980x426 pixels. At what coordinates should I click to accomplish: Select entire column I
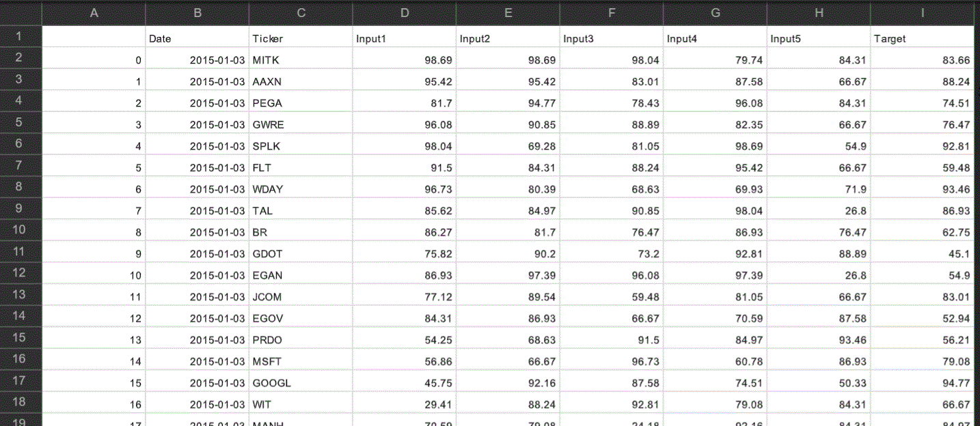[923, 13]
